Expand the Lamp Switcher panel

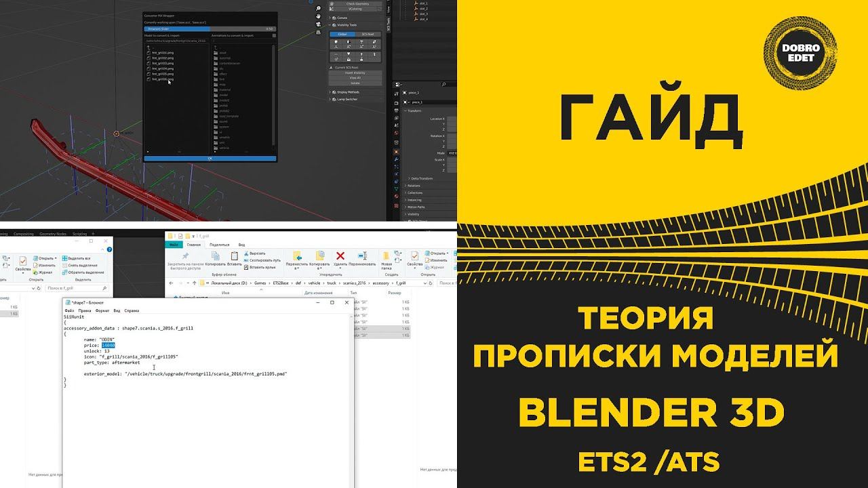point(349,99)
